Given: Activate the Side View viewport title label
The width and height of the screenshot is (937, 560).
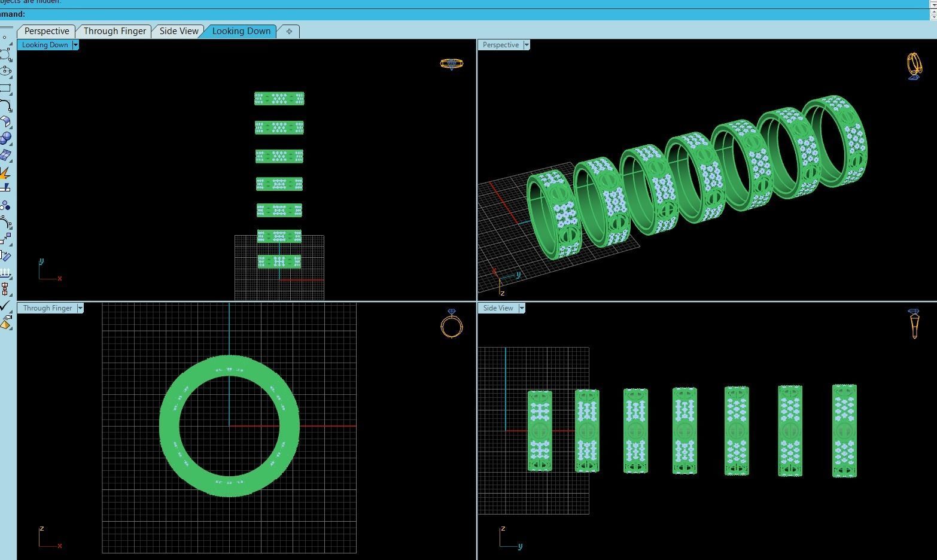Looking at the screenshot, I should tap(498, 308).
